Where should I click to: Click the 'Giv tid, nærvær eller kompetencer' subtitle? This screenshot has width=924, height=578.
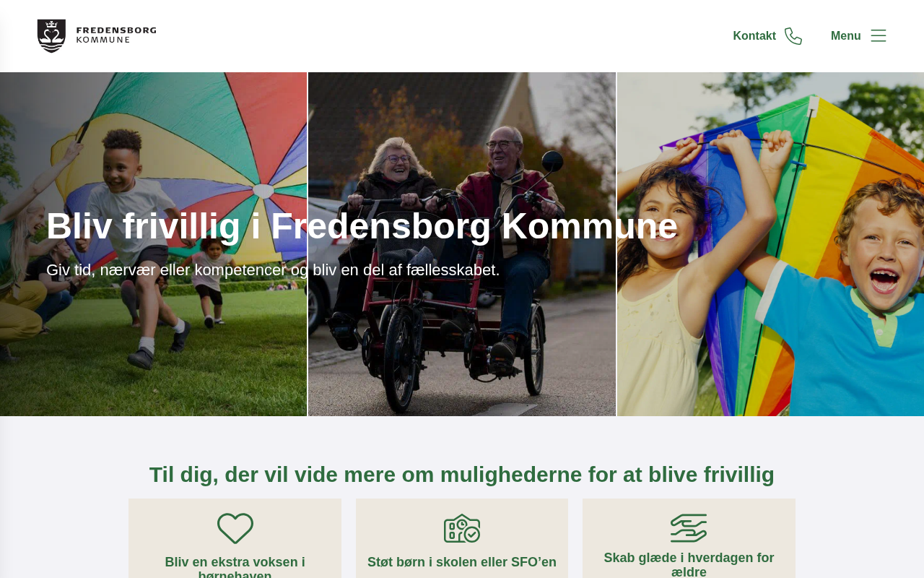[273, 270]
